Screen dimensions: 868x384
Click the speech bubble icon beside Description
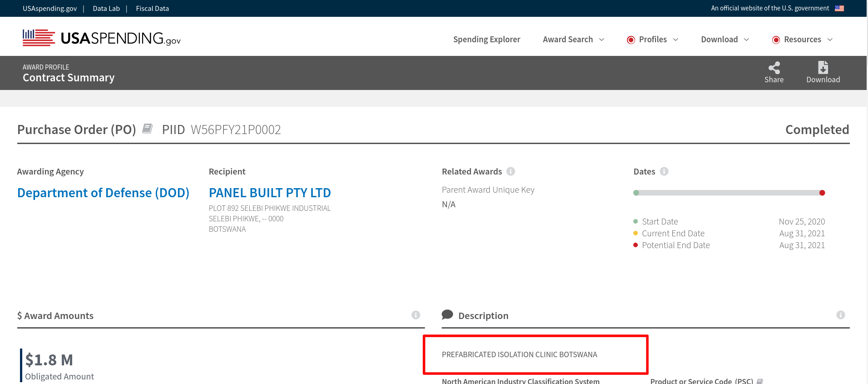[447, 314]
